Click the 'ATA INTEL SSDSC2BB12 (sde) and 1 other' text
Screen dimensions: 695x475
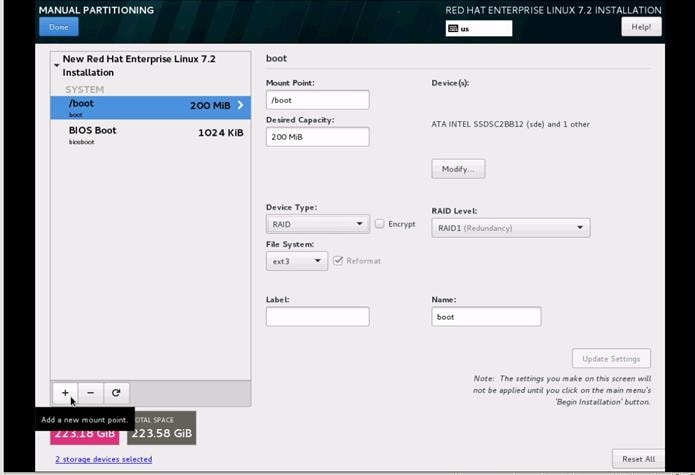(511, 125)
